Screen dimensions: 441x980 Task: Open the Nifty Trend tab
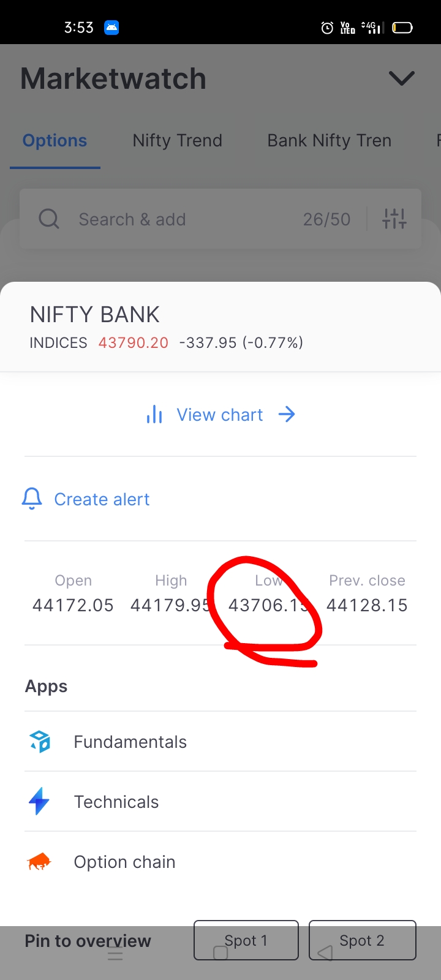[177, 141]
